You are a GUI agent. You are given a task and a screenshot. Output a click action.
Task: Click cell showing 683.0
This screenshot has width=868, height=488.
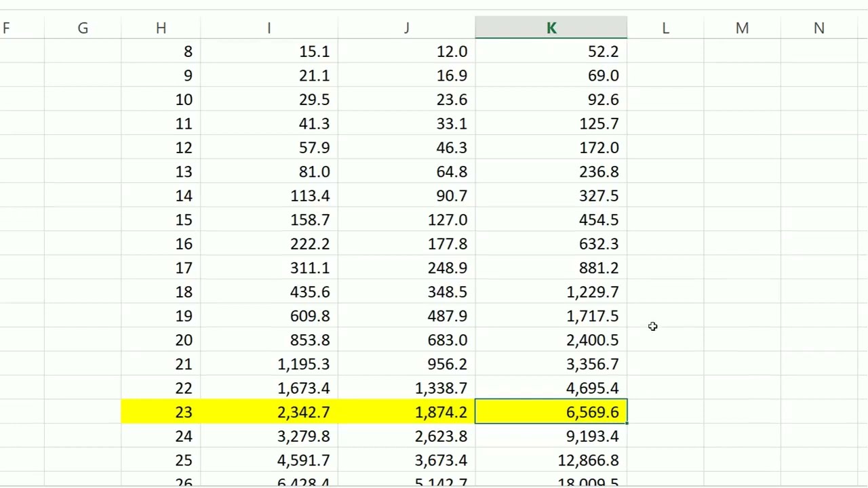click(406, 340)
